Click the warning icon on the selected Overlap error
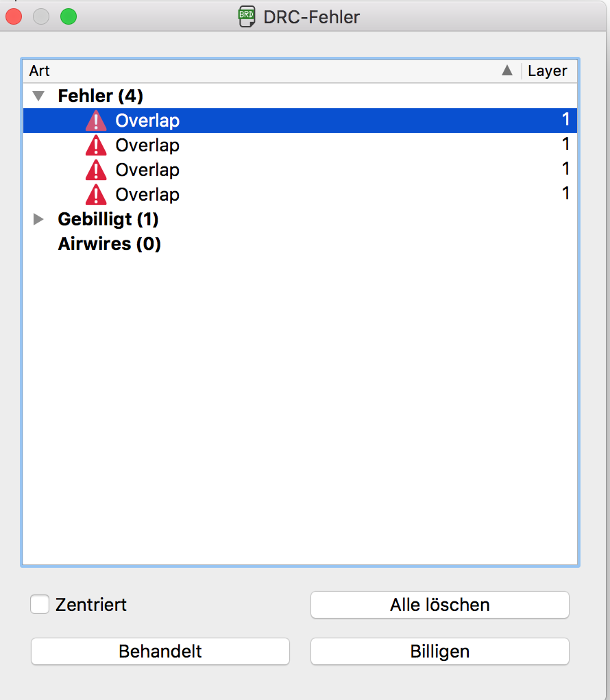 pyautogui.click(x=96, y=121)
